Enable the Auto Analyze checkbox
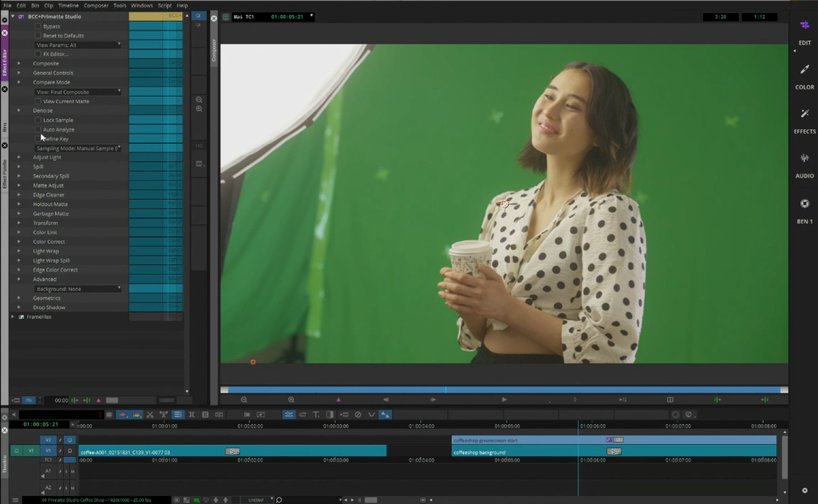818x504 pixels. 38,129
